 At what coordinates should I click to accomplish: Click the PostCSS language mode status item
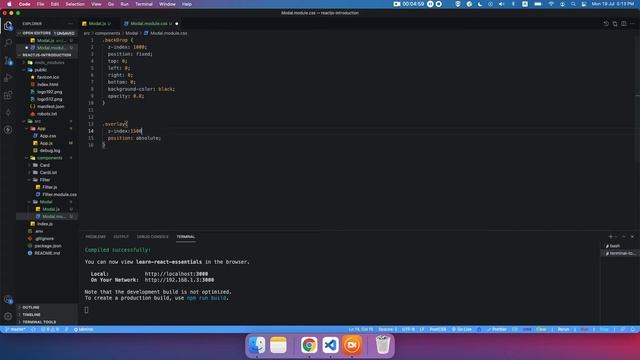click(x=438, y=329)
